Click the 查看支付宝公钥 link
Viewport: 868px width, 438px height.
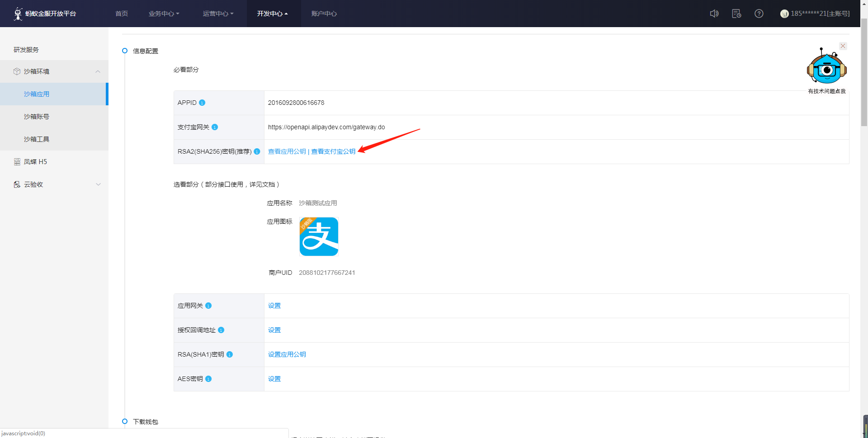333,151
